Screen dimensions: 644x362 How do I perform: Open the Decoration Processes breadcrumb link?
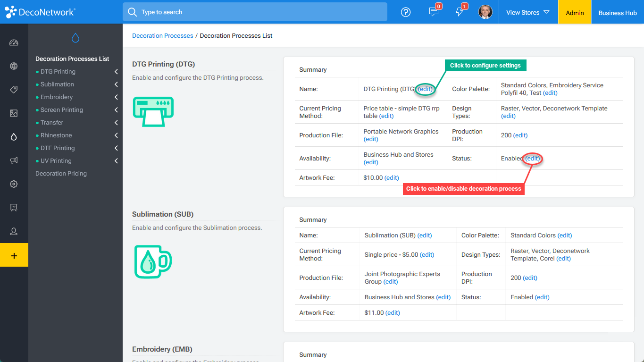coord(162,35)
